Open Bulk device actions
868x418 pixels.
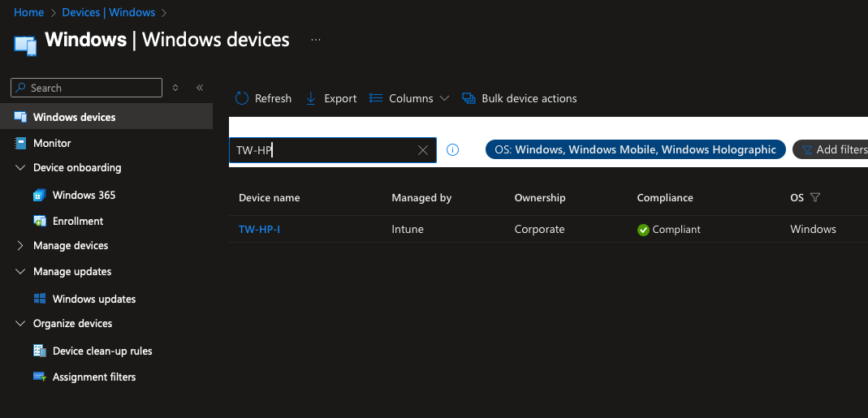pos(520,98)
